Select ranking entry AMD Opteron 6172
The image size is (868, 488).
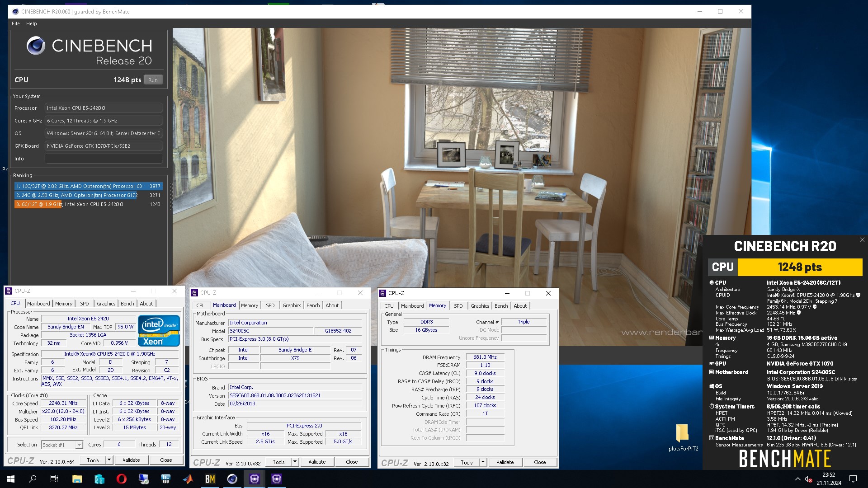(x=88, y=195)
